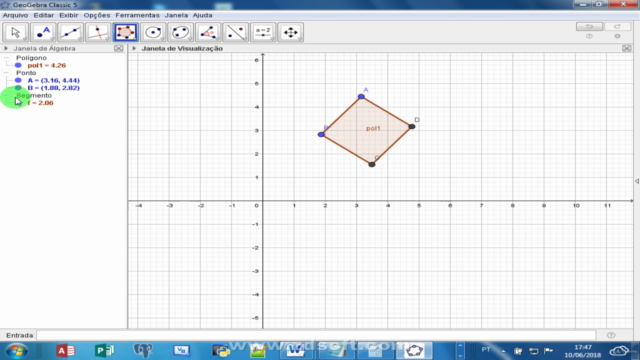
Task: Select segment 'f = 2.06' row
Action: (40, 103)
